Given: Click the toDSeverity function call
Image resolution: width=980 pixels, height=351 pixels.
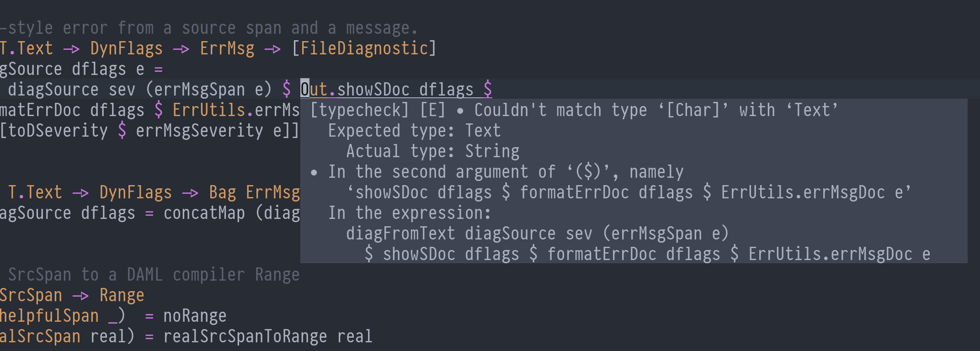Looking at the screenshot, I should (x=58, y=131).
